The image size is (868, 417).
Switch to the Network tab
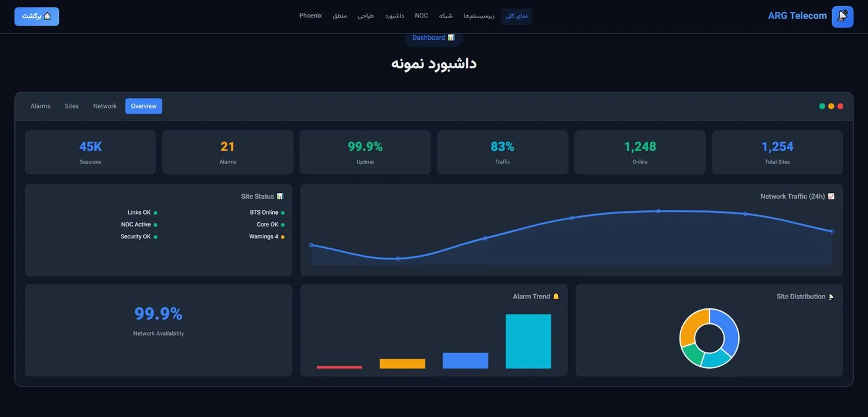tap(105, 106)
